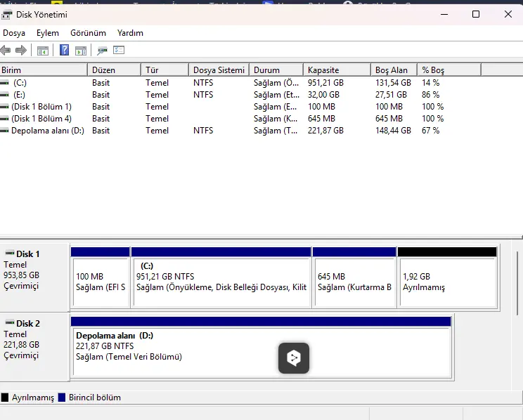Open the Eylem menu
The width and height of the screenshot is (523, 420).
pos(48,33)
